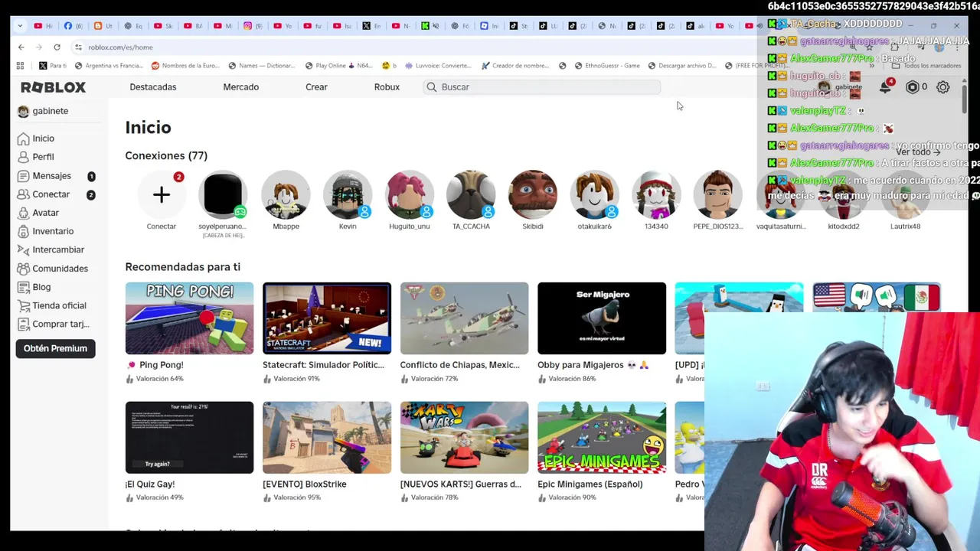Click the plus Conectar add-friend circle
This screenshot has width=980, height=551.
pyautogui.click(x=162, y=194)
